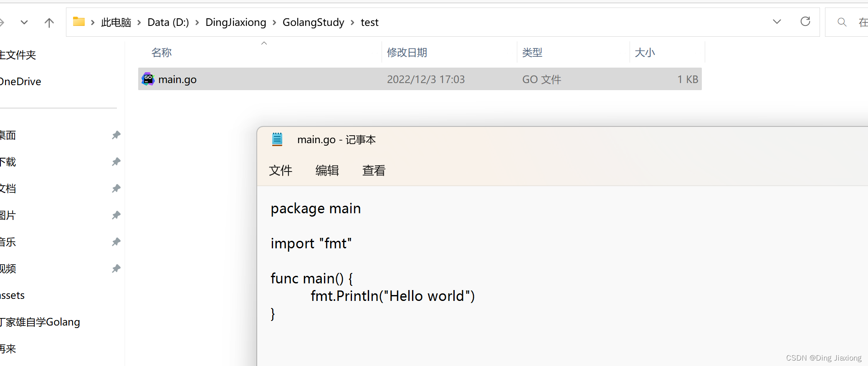Navigate to GolangStudy breadcrumb
This screenshot has width=868, height=366.
(x=314, y=22)
